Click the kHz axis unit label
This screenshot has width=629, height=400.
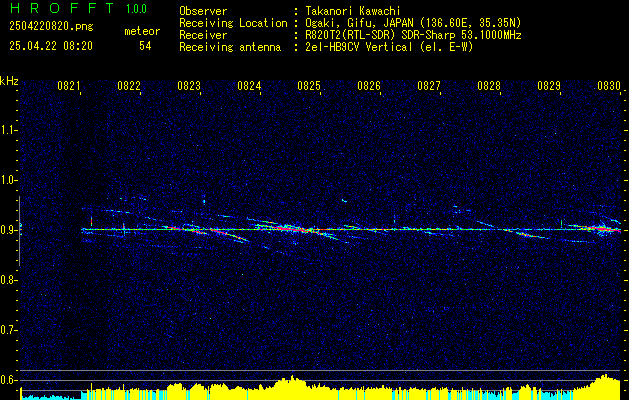(x=9, y=81)
